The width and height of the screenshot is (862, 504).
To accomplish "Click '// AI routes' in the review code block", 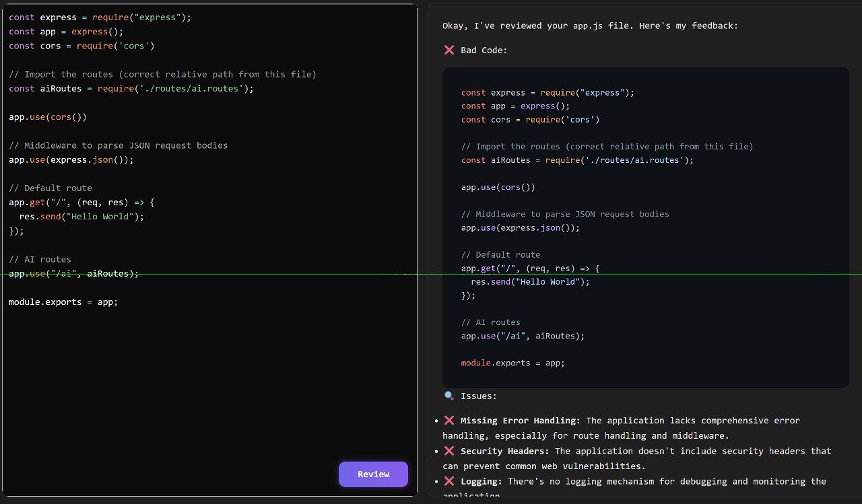I will point(491,322).
